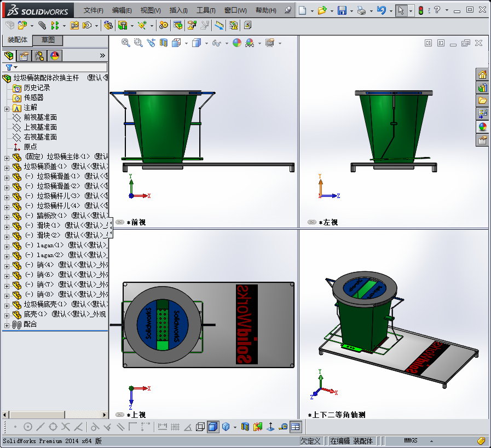Open the Design Library task pane icon

(482, 88)
